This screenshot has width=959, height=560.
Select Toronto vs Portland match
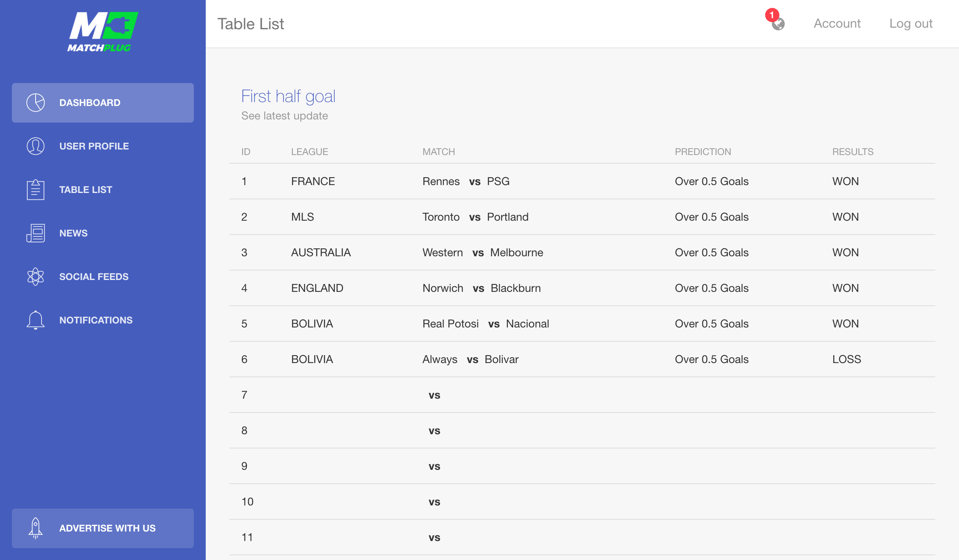pos(476,217)
